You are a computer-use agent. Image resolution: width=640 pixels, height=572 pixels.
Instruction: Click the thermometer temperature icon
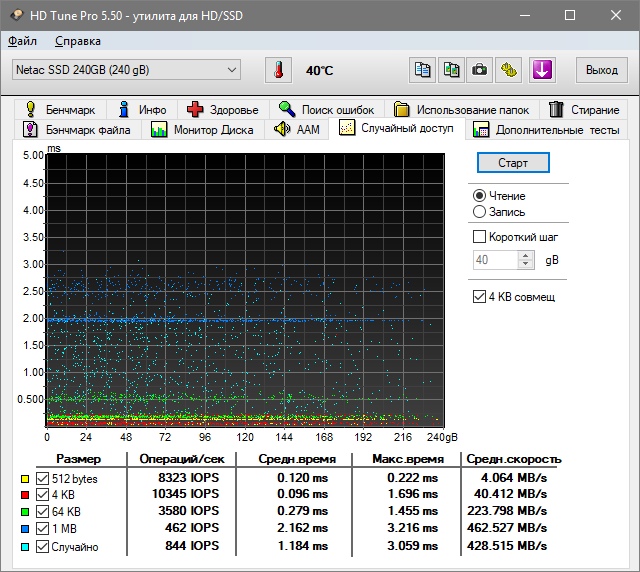point(278,70)
